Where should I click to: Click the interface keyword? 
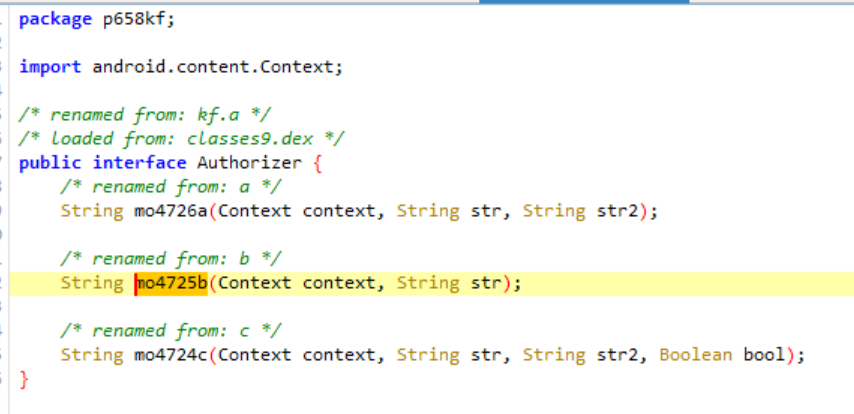[139, 163]
